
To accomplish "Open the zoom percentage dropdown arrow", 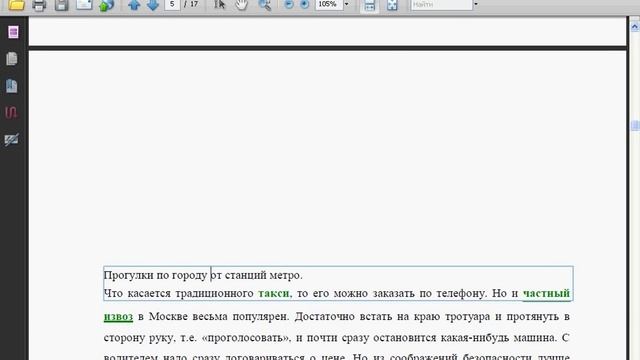I will click(x=347, y=4).
